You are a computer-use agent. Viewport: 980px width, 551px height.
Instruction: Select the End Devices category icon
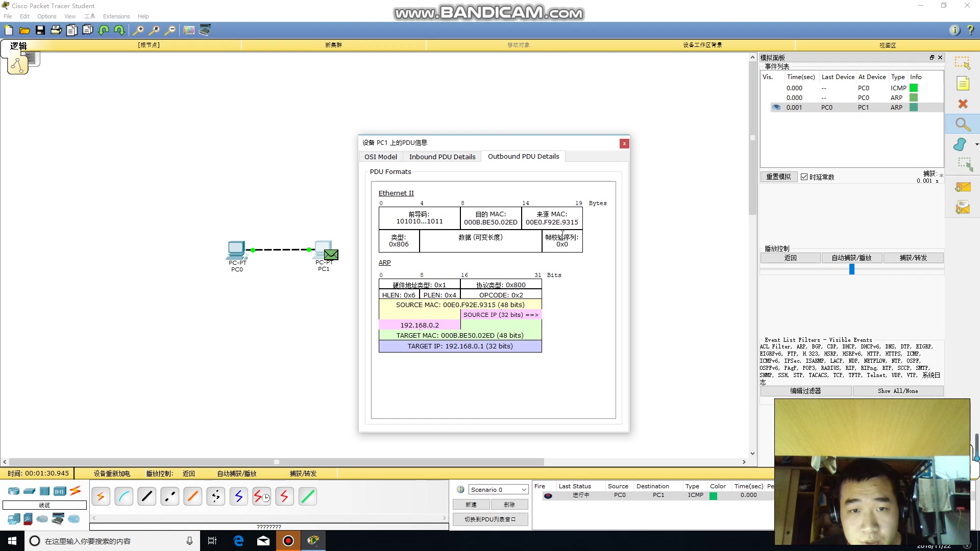[x=14, y=519]
